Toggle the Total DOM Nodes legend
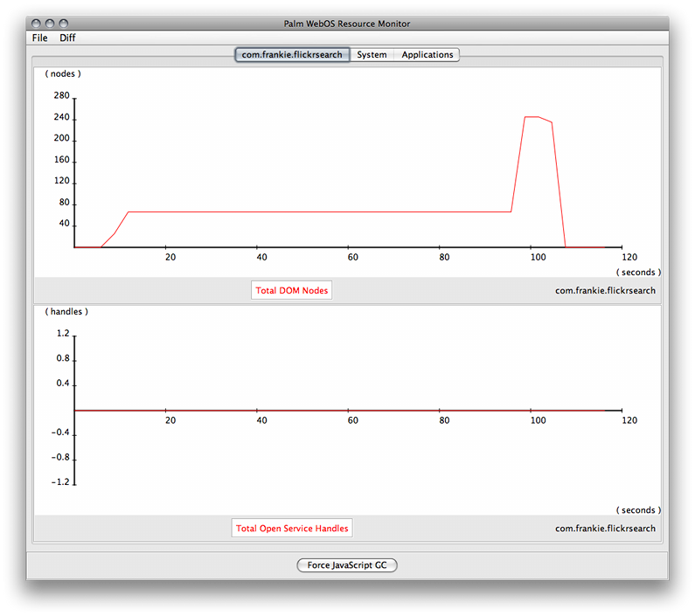The height and width of the screenshot is (616, 695). [292, 291]
